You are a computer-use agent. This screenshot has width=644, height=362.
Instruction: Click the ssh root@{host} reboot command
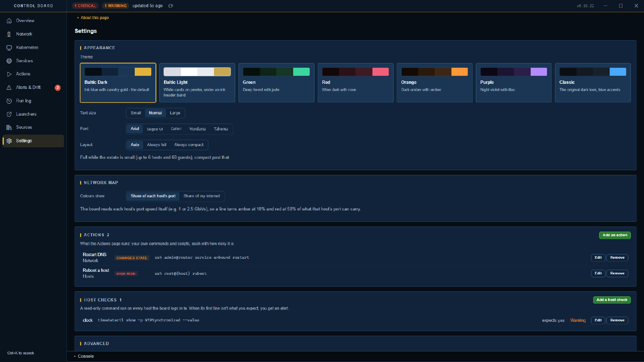point(180,274)
